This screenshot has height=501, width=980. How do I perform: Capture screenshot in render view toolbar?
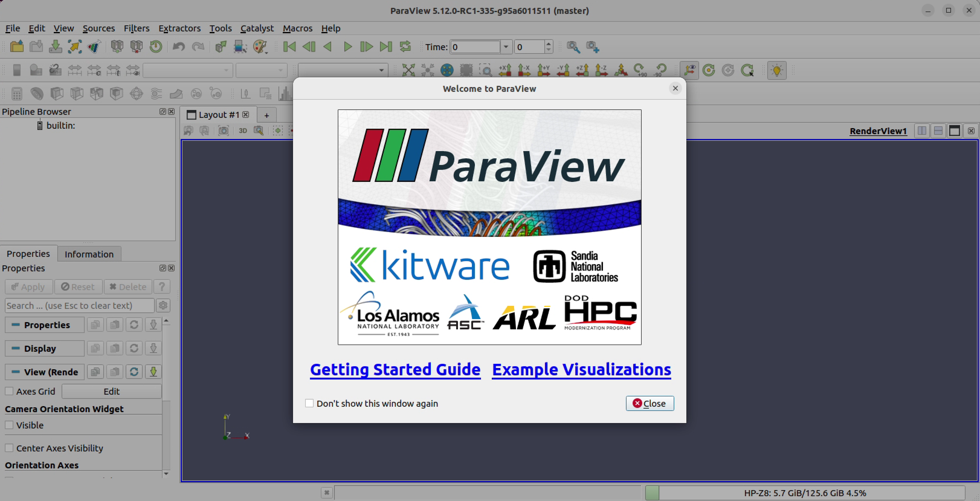click(223, 131)
